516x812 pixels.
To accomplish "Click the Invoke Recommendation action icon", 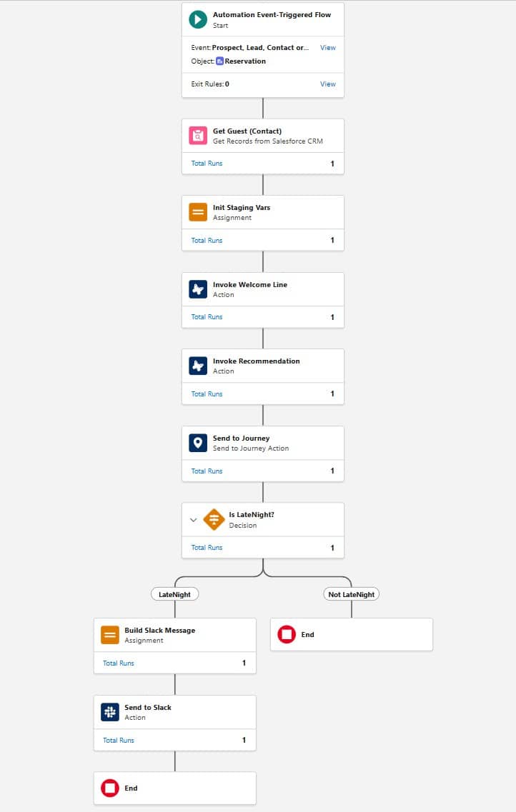I will click(198, 366).
